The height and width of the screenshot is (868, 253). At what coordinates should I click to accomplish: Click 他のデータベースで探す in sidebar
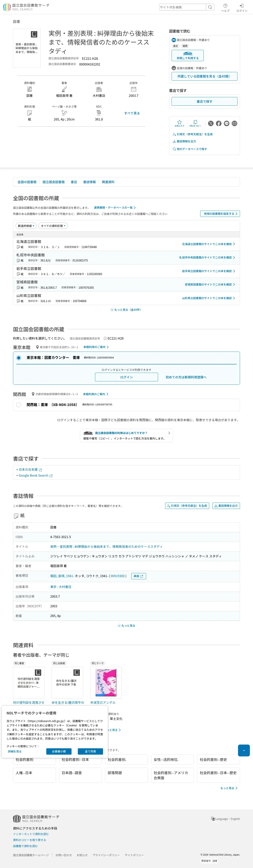(x=190, y=149)
